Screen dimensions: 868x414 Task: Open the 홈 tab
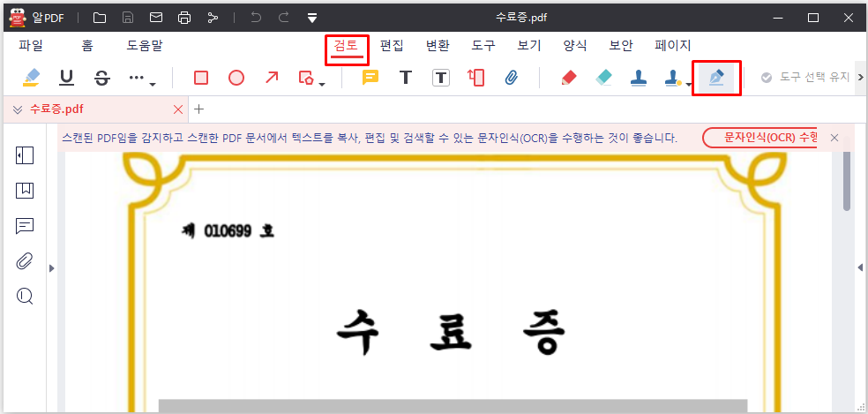(x=87, y=45)
